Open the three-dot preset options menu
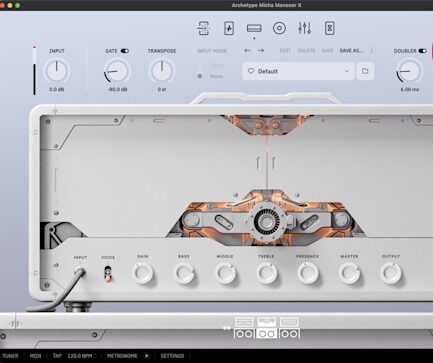 click(x=372, y=51)
